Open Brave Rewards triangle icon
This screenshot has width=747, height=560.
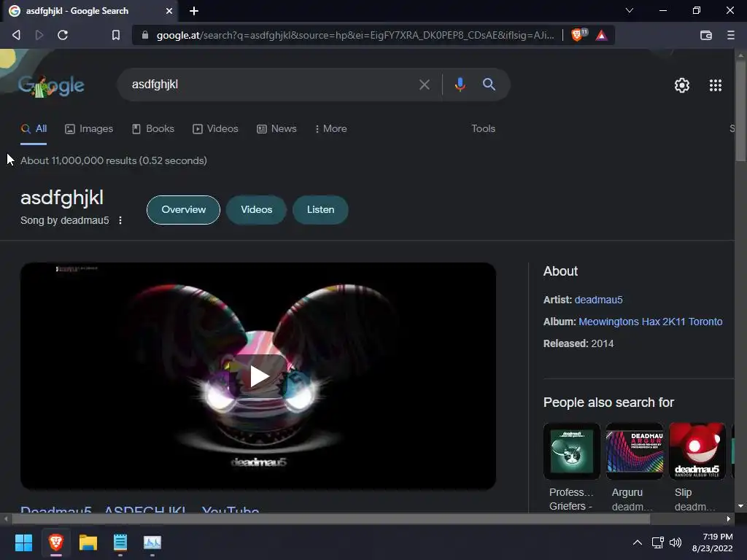[x=602, y=35]
